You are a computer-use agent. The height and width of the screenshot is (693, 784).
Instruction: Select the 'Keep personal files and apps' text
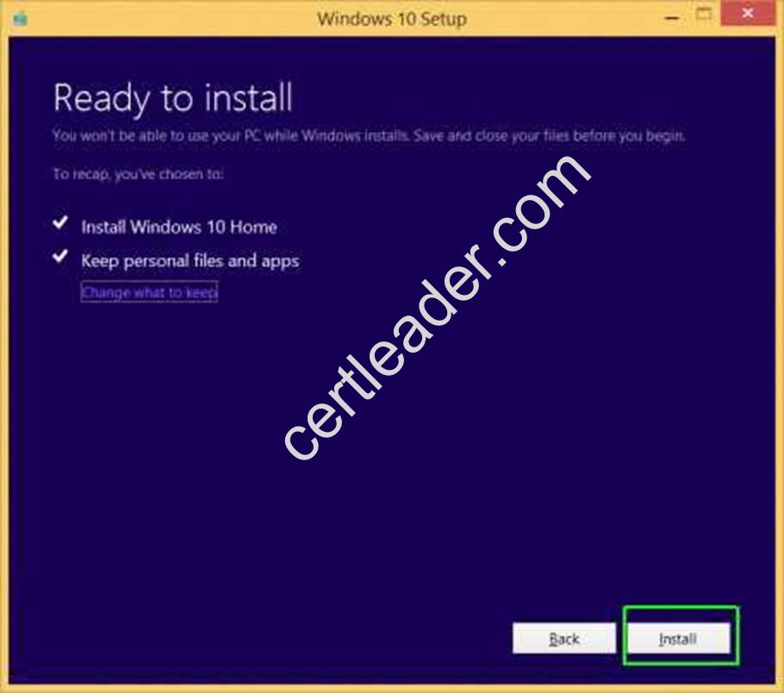(190, 261)
